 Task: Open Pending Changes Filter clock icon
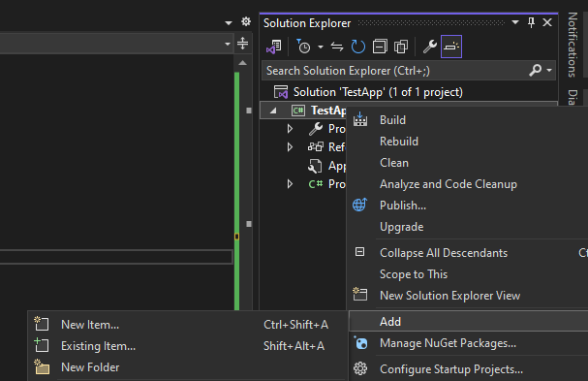coord(303,47)
